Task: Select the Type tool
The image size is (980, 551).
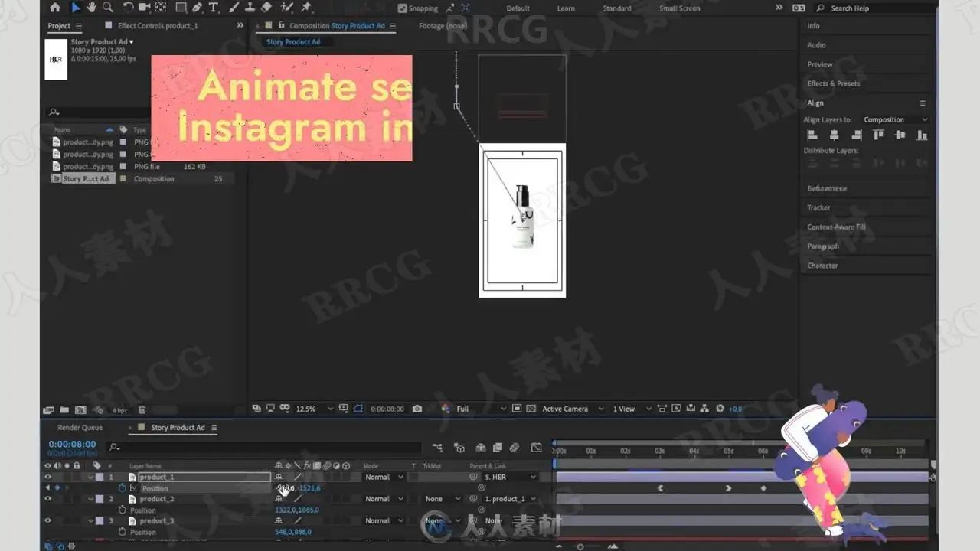Action: click(x=213, y=8)
